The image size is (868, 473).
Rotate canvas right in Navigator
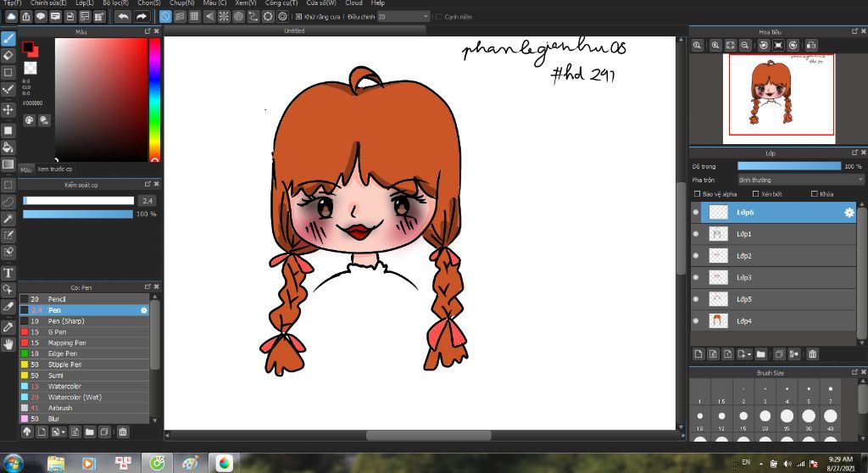click(793, 46)
